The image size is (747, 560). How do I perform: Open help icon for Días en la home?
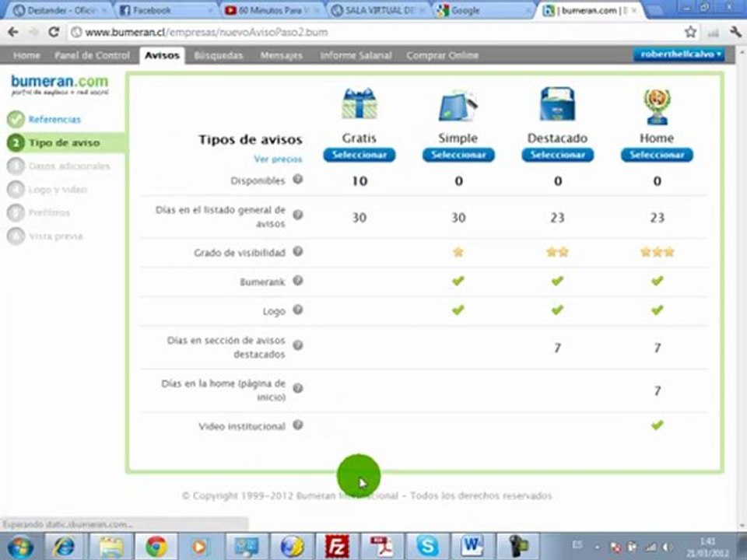(x=298, y=388)
